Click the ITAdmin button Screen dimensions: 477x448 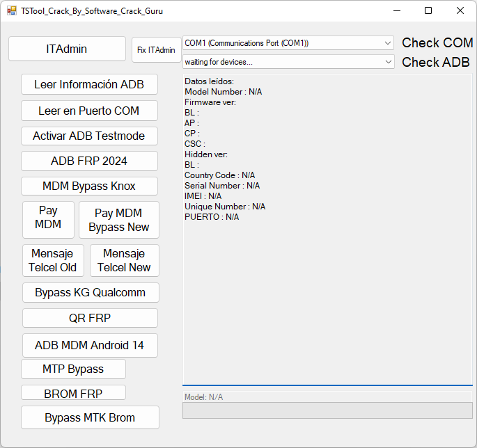tap(67, 49)
